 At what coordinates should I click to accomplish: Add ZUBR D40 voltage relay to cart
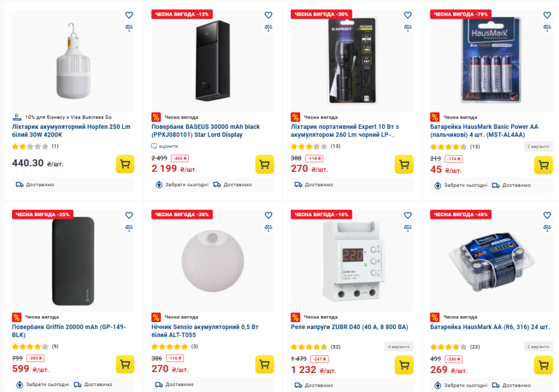[x=404, y=364]
